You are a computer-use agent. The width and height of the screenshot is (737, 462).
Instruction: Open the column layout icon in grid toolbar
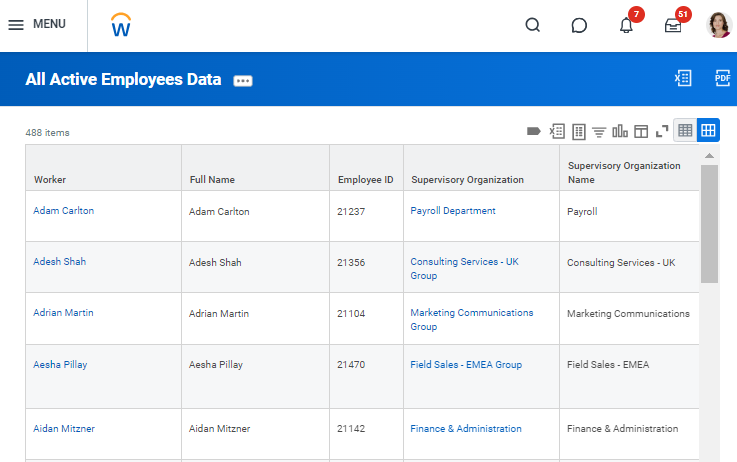coord(641,132)
